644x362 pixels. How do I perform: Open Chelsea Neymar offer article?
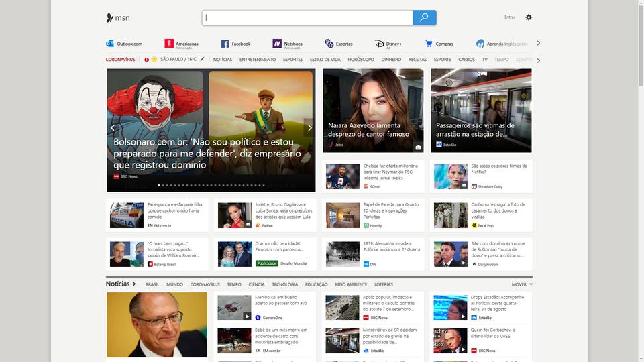tap(390, 172)
